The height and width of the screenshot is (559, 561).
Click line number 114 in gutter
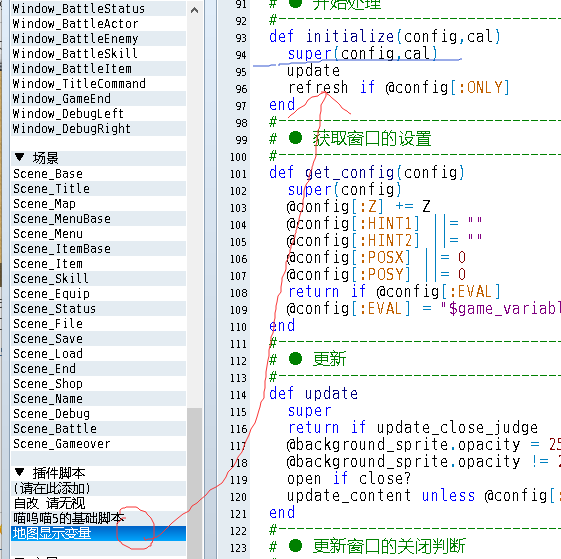pyautogui.click(x=238, y=395)
